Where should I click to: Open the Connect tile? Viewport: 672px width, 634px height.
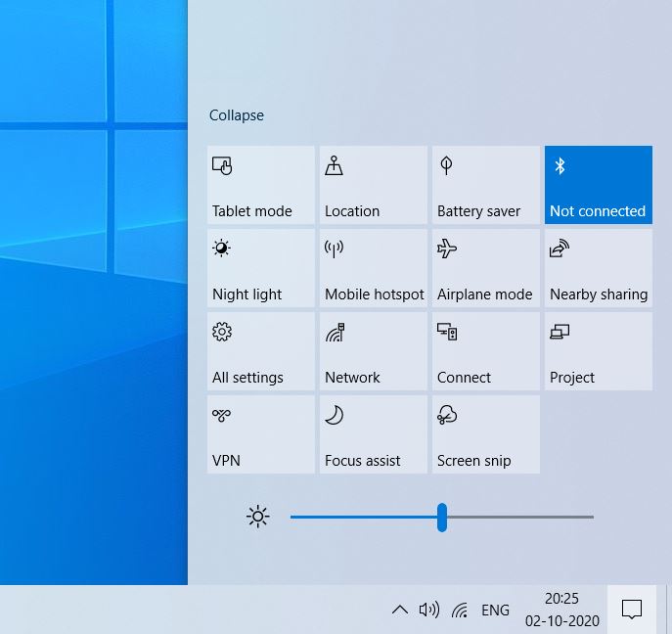click(486, 351)
